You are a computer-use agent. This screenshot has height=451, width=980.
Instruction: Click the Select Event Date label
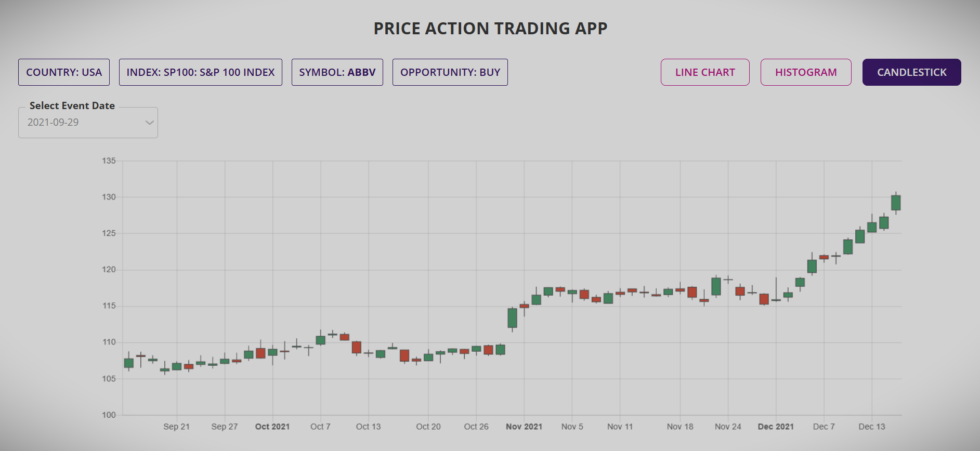point(72,105)
